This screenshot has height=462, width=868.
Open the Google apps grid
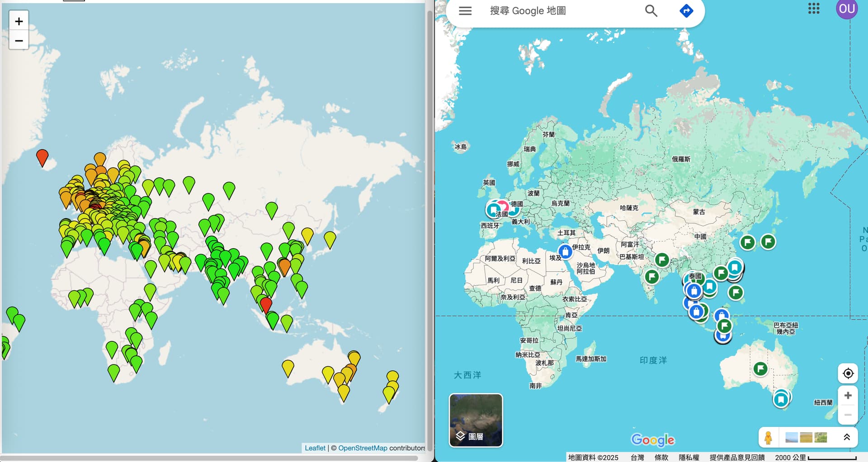[814, 9]
